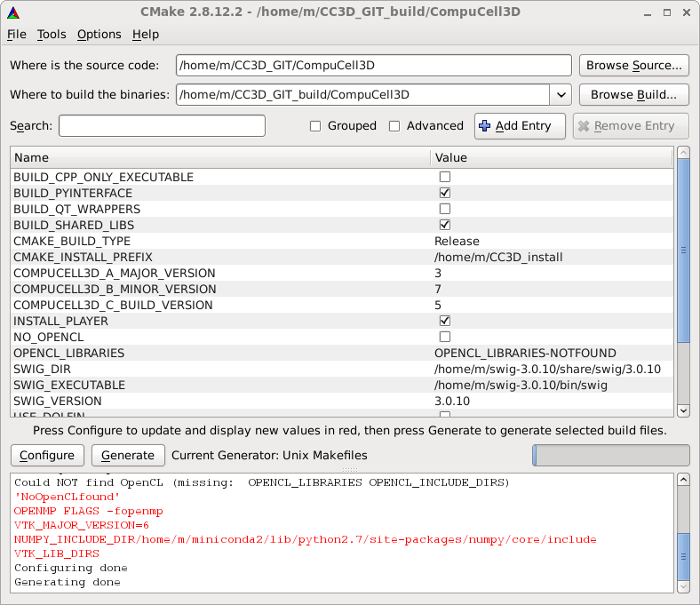Enable BUILD_QT_WRAPPERS option

(x=445, y=209)
